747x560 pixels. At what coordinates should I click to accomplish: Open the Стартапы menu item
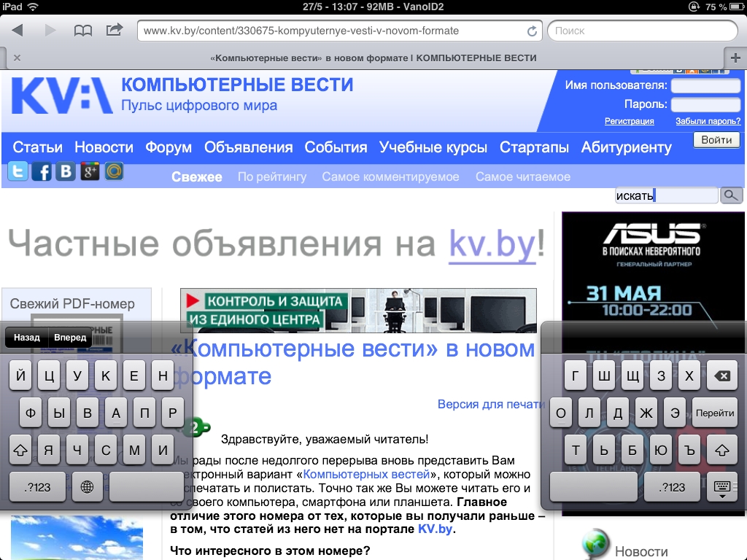(x=534, y=147)
